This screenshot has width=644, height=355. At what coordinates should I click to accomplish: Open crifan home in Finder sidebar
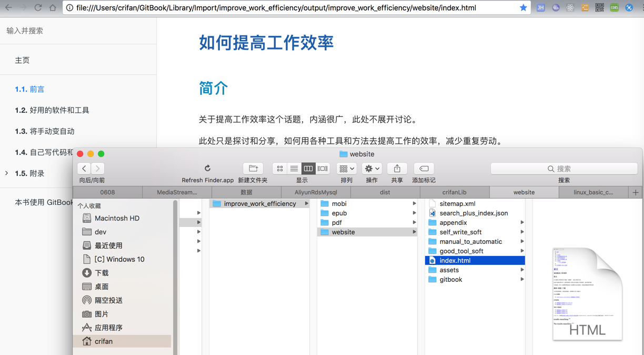[122, 341]
